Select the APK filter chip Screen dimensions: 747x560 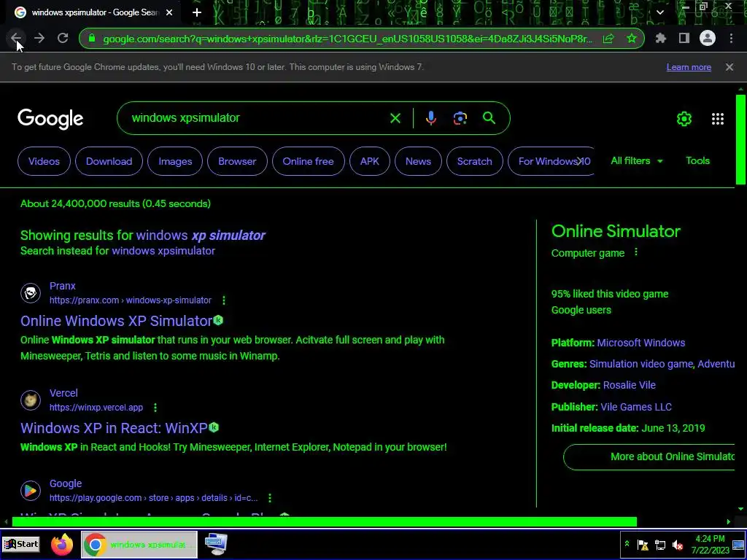pos(370,161)
